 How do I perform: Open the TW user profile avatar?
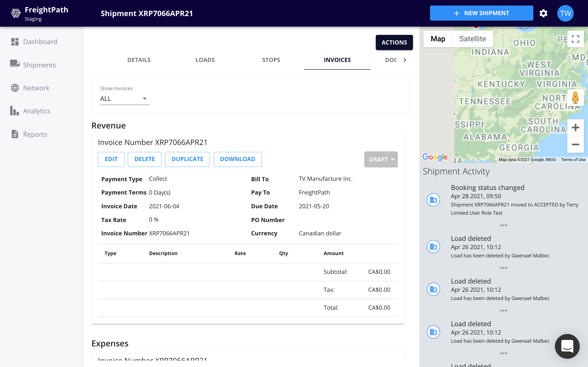tap(565, 13)
